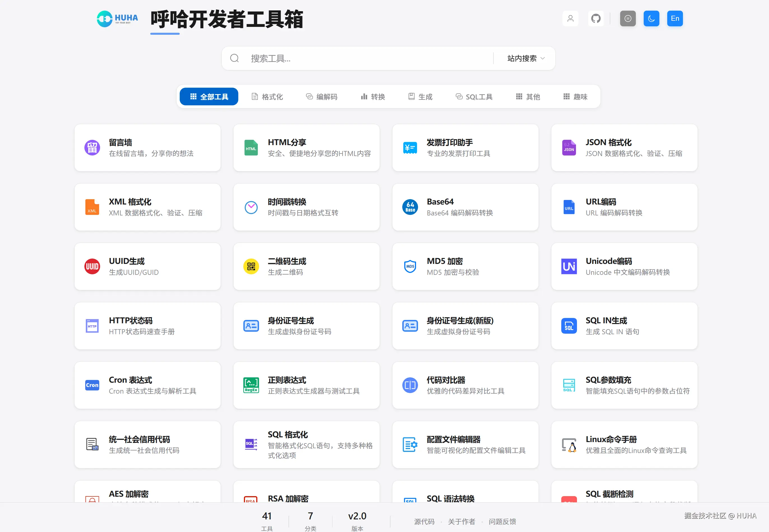Click the MD5 加密 shield icon
Image resolution: width=769 pixels, height=532 pixels.
coord(410,266)
